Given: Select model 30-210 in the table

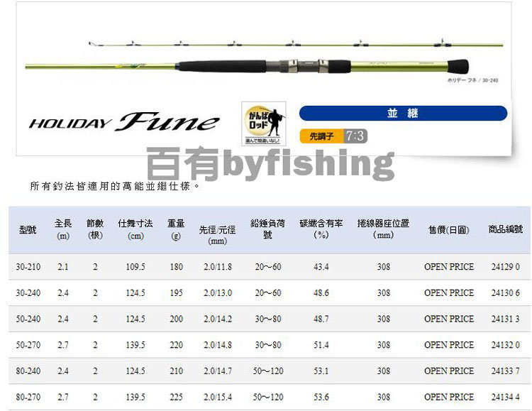Looking at the screenshot, I should 28,267.
